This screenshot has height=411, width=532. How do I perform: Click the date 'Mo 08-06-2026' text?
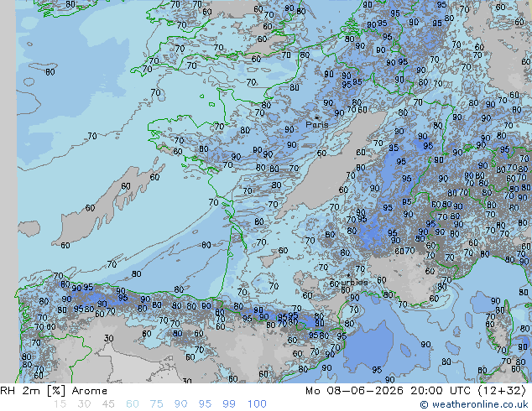(x=354, y=391)
